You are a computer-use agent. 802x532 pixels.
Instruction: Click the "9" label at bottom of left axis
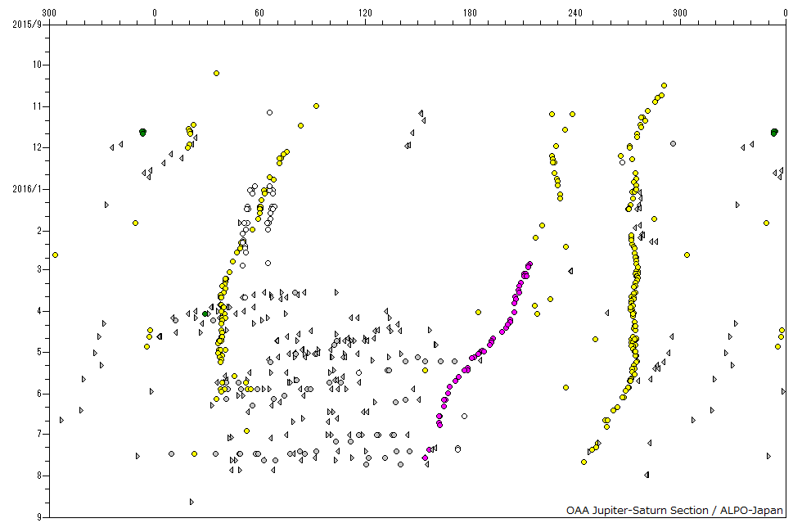coord(39,517)
